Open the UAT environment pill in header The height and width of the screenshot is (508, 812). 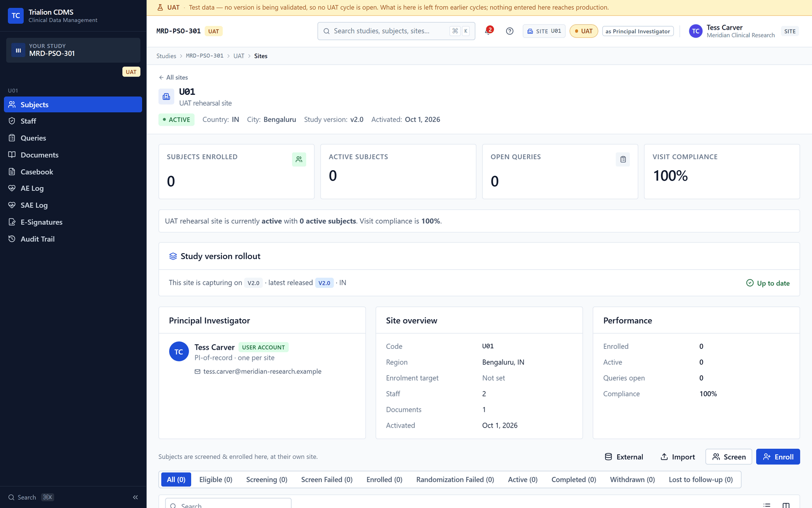pos(584,31)
